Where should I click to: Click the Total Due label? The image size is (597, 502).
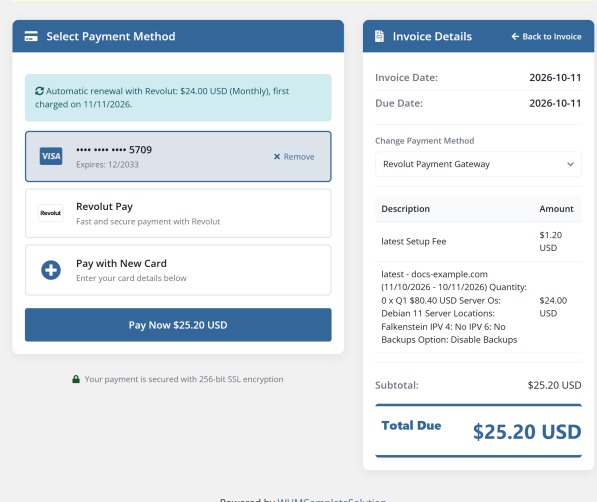pyautogui.click(x=411, y=425)
